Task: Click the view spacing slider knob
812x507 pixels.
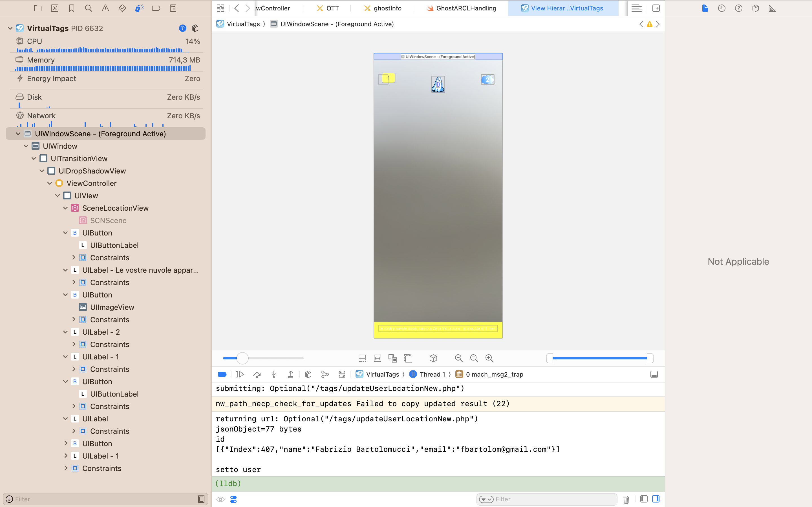Action: click(242, 358)
